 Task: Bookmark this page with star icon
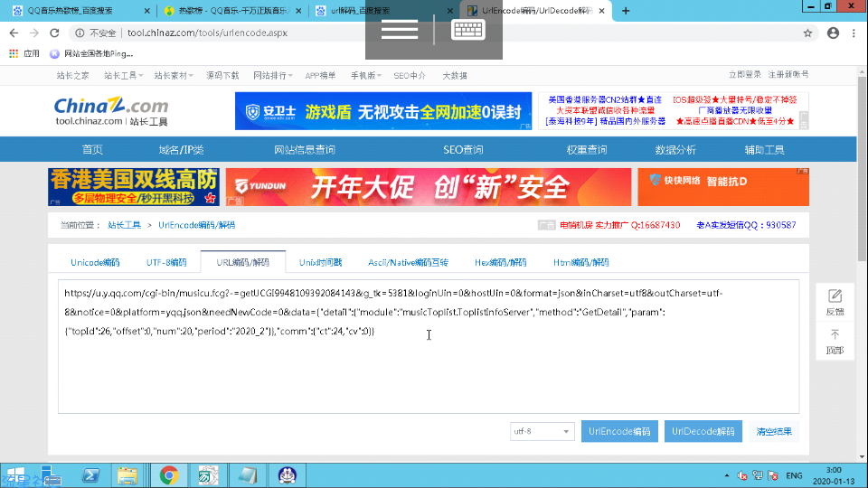click(807, 33)
